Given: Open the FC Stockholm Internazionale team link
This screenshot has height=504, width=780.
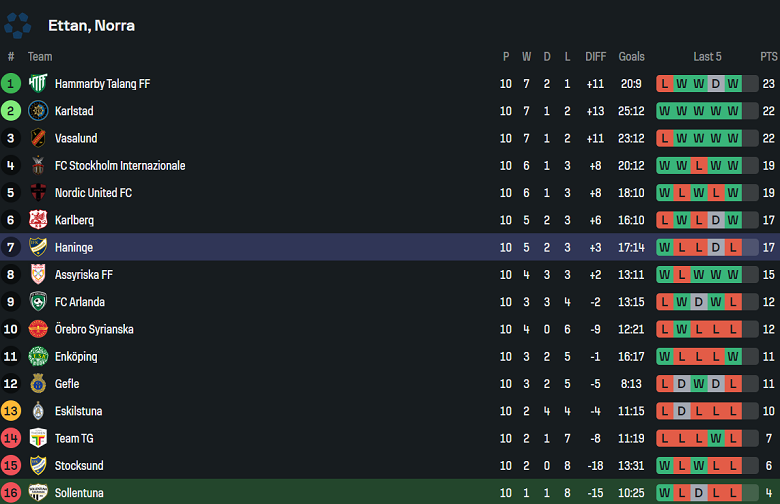Looking at the screenshot, I should 120,166.
